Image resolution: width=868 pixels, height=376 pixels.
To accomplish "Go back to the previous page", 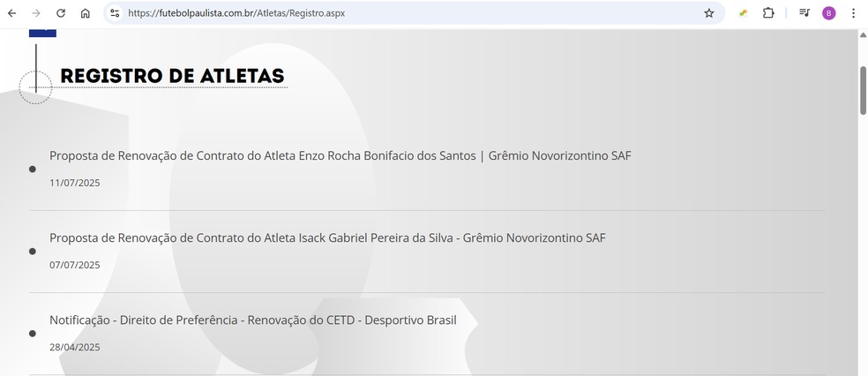I will (11, 13).
